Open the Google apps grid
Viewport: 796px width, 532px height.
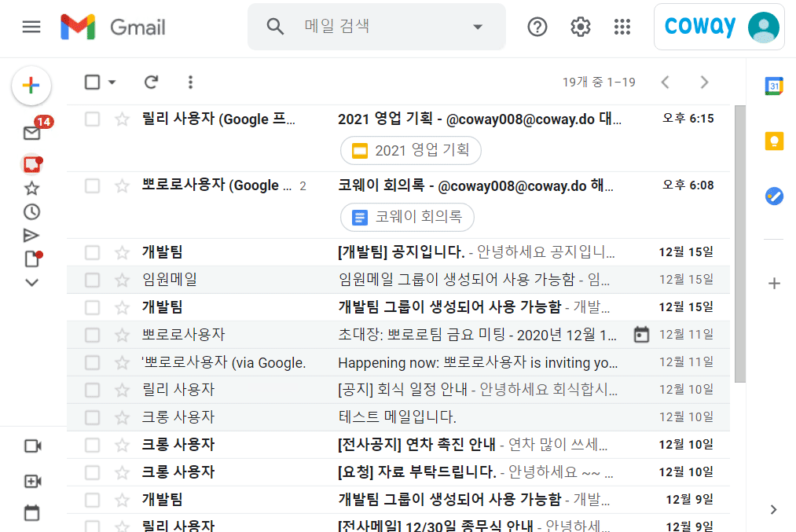pos(622,27)
